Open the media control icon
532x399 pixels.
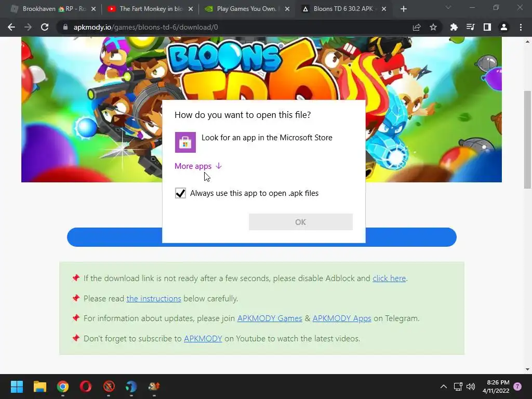(x=471, y=27)
